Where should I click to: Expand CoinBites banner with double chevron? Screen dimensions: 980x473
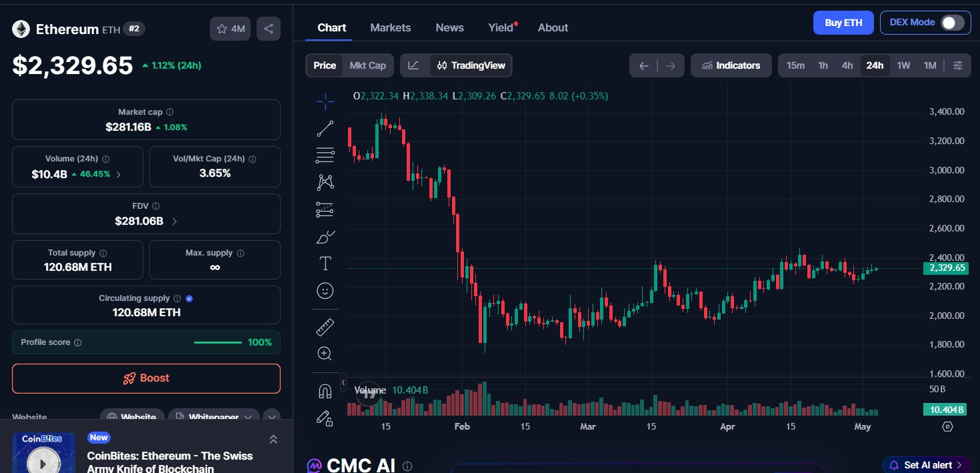273,439
